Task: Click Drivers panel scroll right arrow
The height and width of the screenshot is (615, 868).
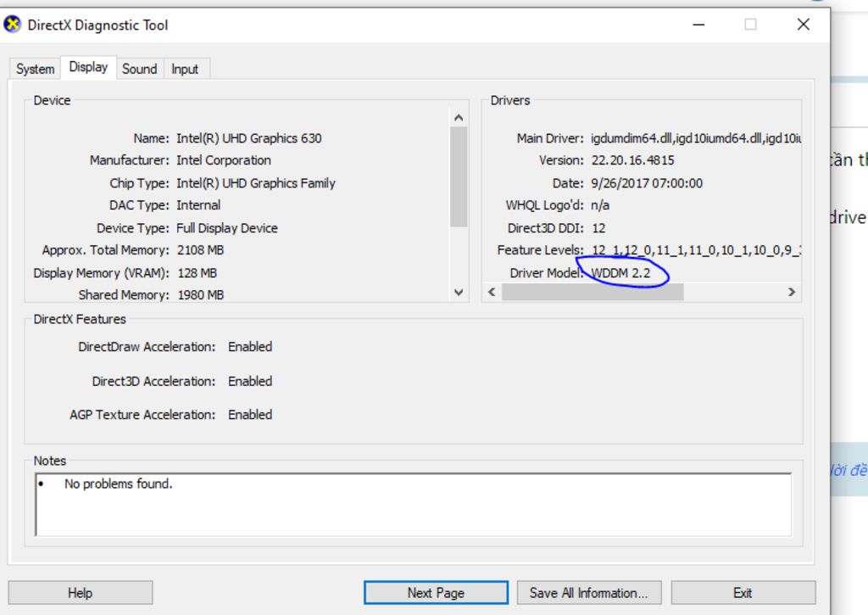Action: click(792, 292)
